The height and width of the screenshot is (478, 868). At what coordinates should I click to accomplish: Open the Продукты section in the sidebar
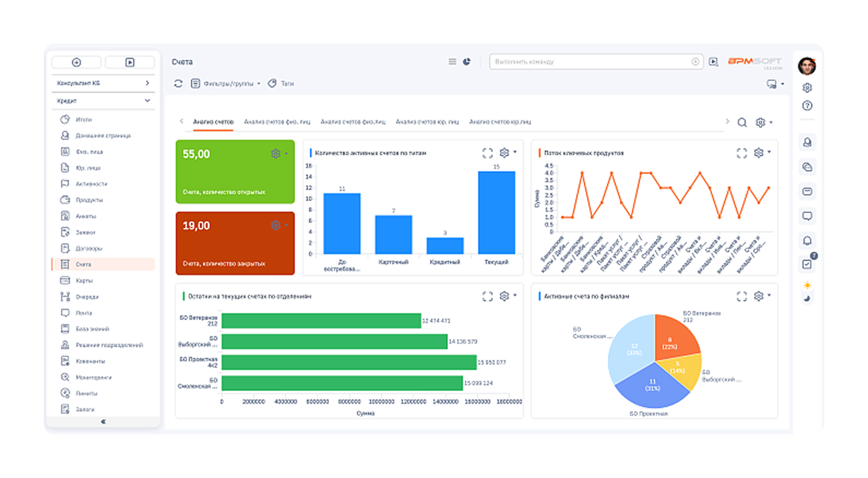click(104, 200)
